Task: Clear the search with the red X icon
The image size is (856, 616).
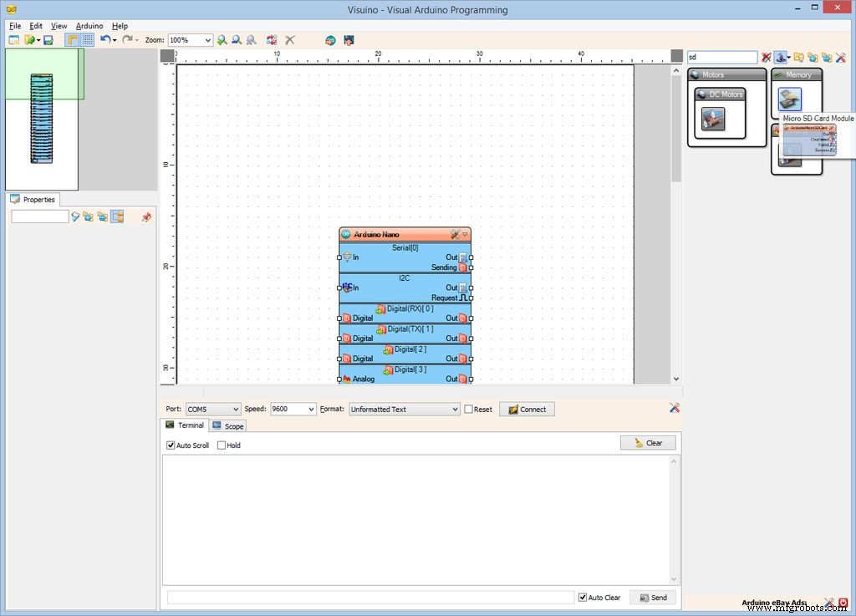Action: 767,57
